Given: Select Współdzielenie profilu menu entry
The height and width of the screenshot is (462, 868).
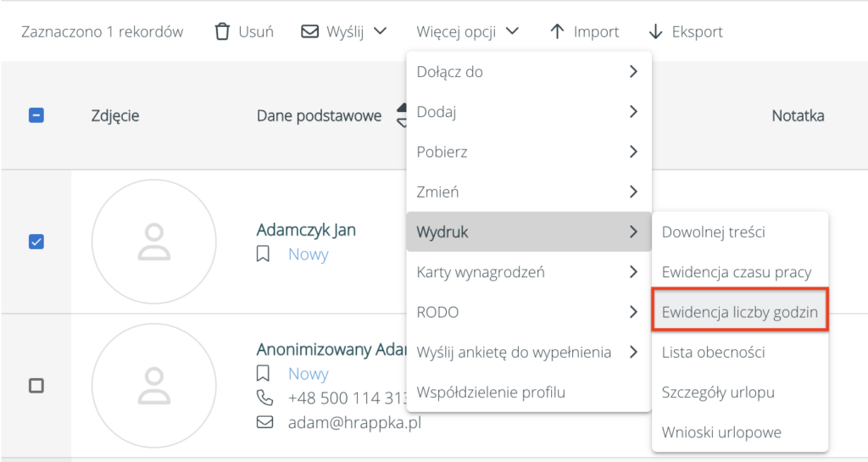Looking at the screenshot, I should [491, 392].
